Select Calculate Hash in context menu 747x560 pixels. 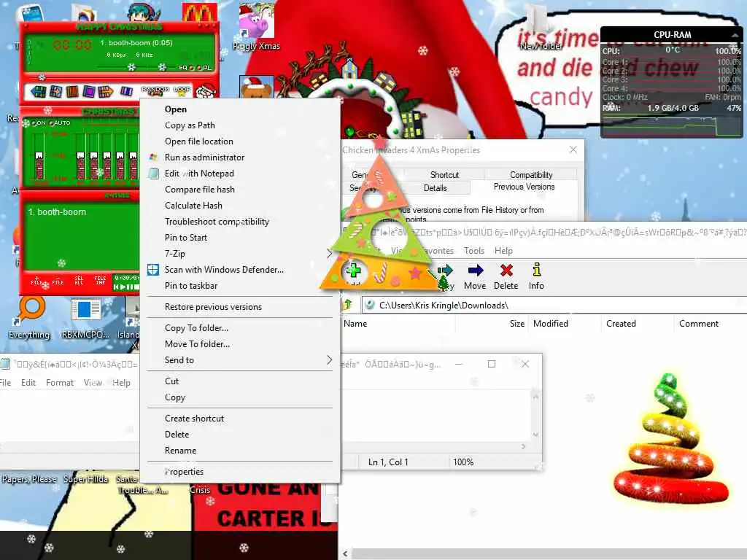point(239,205)
